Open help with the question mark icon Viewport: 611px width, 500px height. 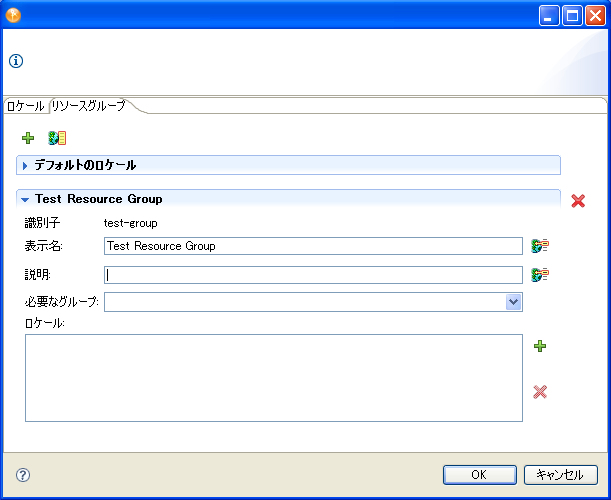pos(23,475)
